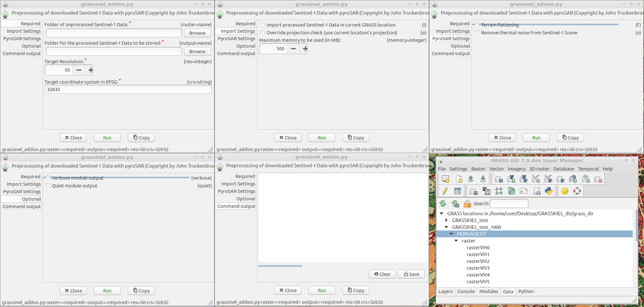Reload GRASS locations green arrows icon

pos(443,204)
